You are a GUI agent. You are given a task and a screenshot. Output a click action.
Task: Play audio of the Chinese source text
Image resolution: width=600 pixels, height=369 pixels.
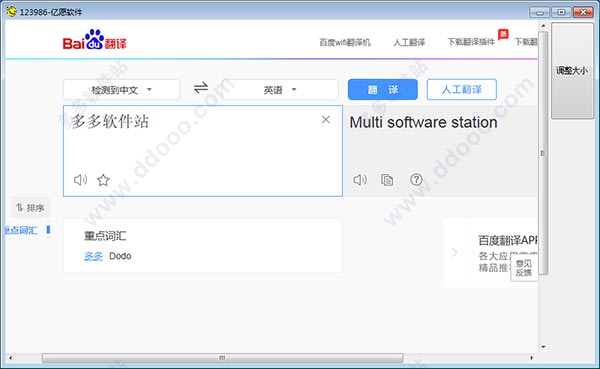80,180
